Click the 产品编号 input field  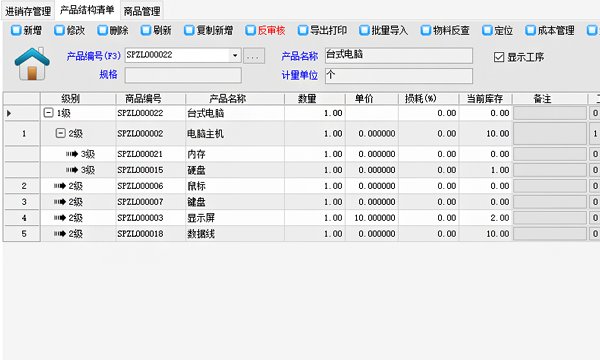tap(178, 55)
